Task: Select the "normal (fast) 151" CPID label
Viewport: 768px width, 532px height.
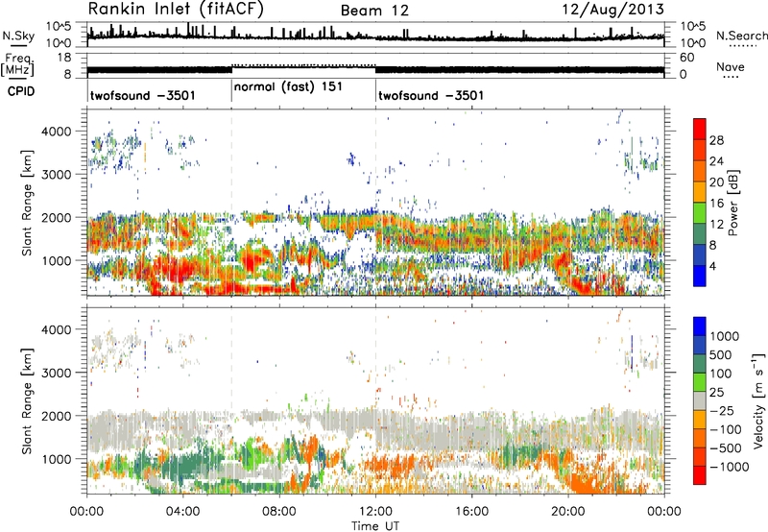Action: pos(288,86)
